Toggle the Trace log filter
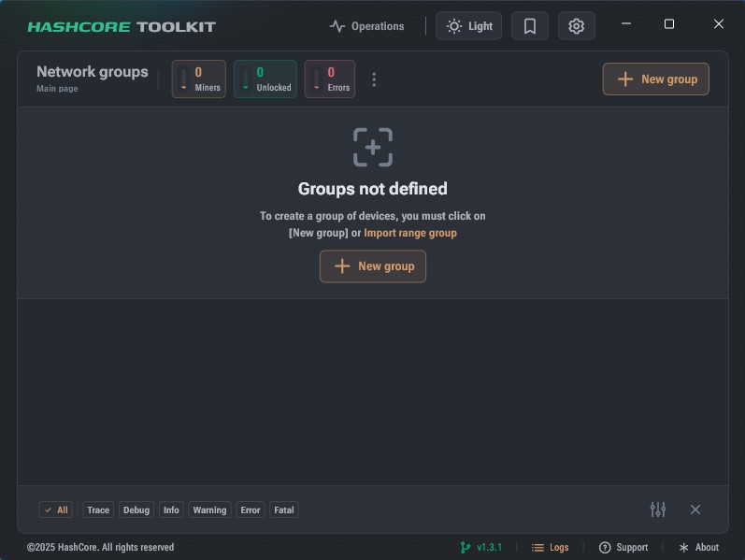 pos(98,510)
